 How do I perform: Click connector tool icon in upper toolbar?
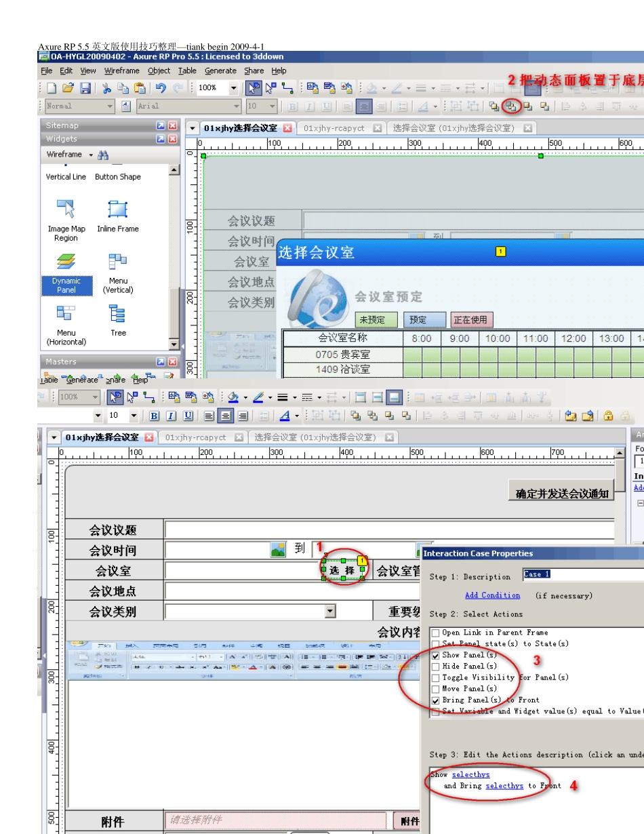pyautogui.click(x=287, y=87)
